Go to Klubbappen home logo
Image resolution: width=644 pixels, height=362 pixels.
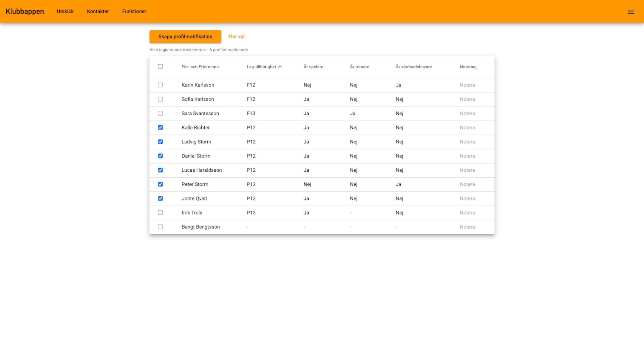(x=25, y=11)
